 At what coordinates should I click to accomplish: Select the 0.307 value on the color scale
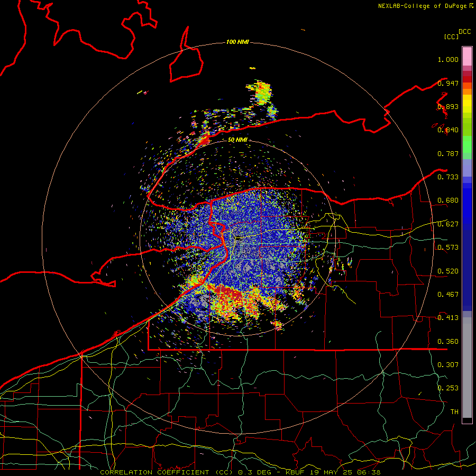pyautogui.click(x=448, y=364)
